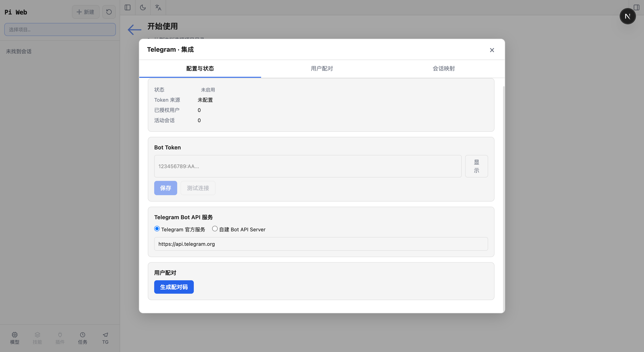The width and height of the screenshot is (644, 352).
Task: Open the 技能 section in bottom bar
Action: point(37,338)
